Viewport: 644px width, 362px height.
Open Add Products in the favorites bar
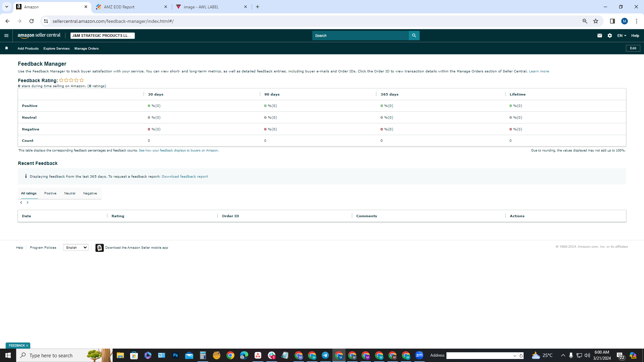(28, 49)
